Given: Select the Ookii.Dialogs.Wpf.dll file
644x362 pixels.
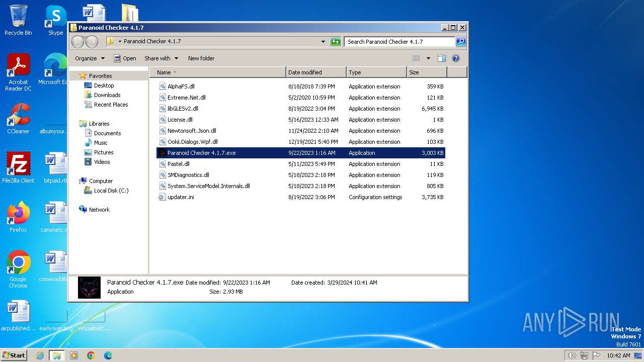Looking at the screenshot, I should pos(193,142).
